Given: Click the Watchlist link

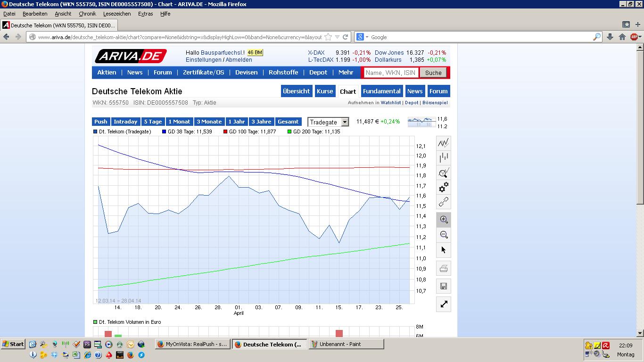Looking at the screenshot, I should pos(391,103).
